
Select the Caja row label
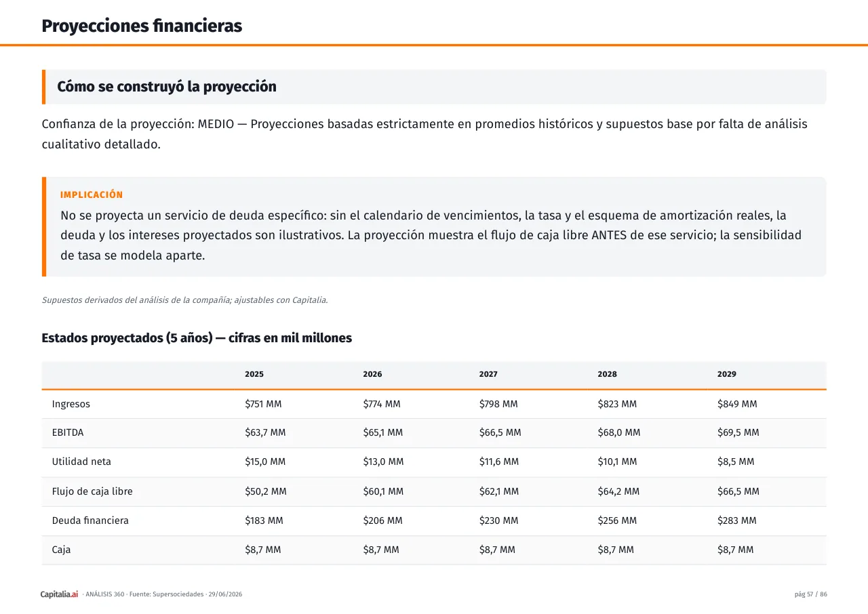tap(61, 550)
